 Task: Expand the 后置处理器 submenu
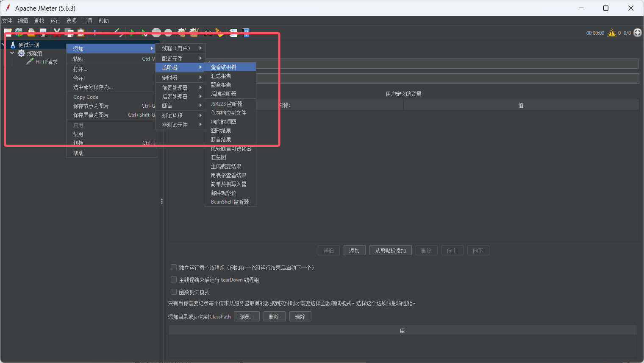tap(180, 97)
